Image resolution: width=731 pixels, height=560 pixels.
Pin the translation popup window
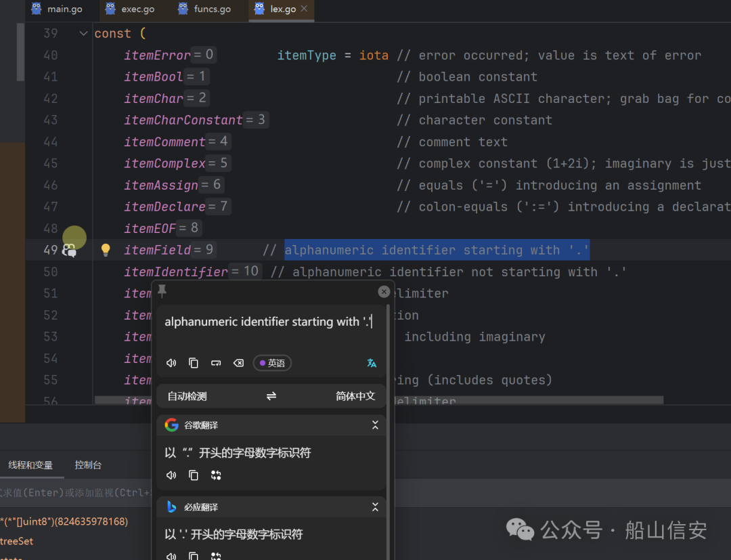[x=162, y=291]
